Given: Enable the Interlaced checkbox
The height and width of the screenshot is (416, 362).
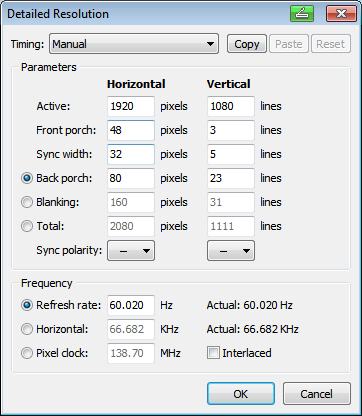Looking at the screenshot, I should 213,353.
